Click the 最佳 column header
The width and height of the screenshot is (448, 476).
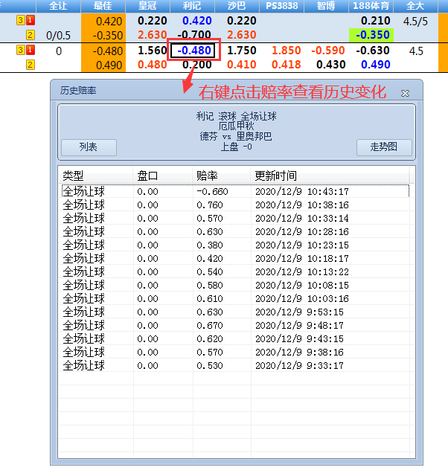tap(103, 6)
